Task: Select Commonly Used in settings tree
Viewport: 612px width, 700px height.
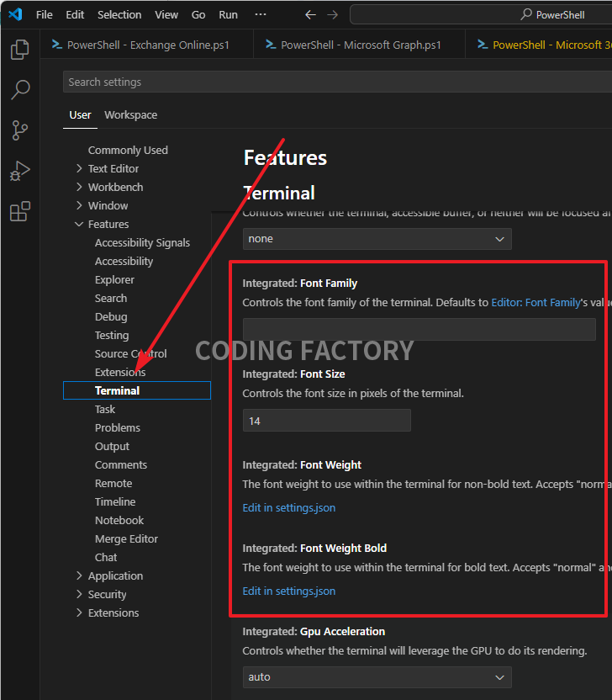Action: [x=128, y=151]
